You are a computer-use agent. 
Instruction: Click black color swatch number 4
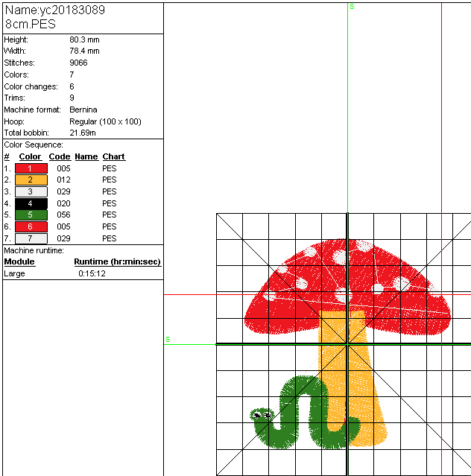point(31,203)
